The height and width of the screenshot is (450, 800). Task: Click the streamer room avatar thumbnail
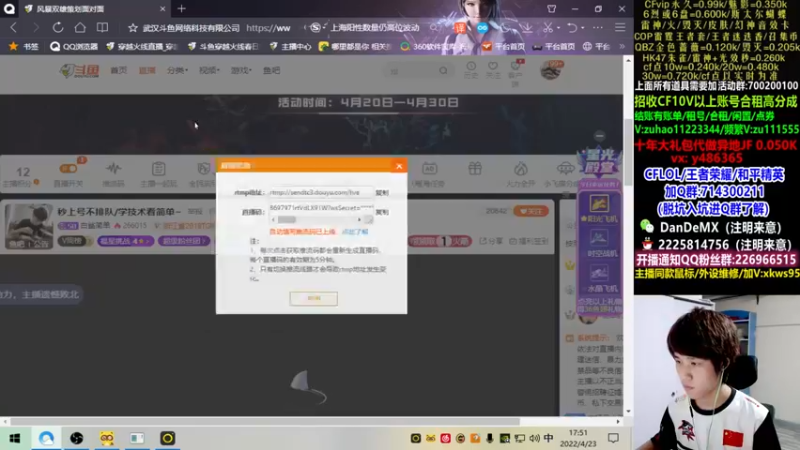pos(29,226)
